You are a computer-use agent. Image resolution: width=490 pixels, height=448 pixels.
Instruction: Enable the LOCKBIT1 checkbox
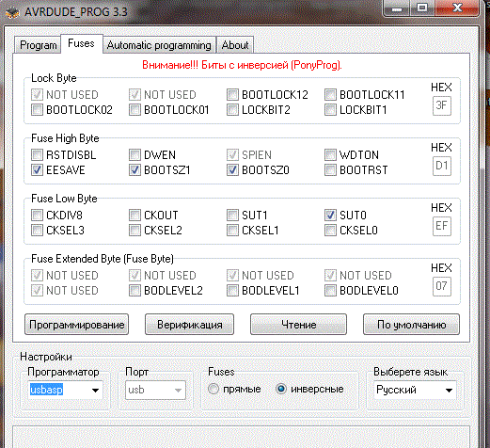click(x=330, y=110)
